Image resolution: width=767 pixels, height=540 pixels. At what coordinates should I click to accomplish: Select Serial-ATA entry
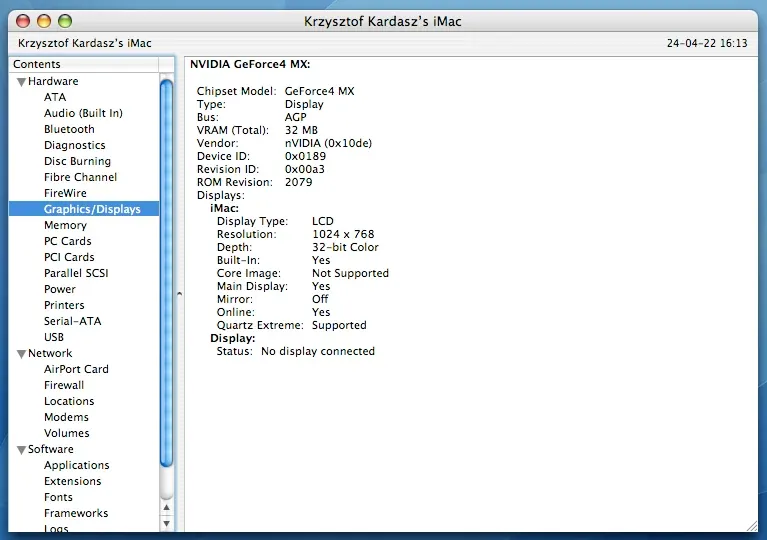click(x=72, y=321)
